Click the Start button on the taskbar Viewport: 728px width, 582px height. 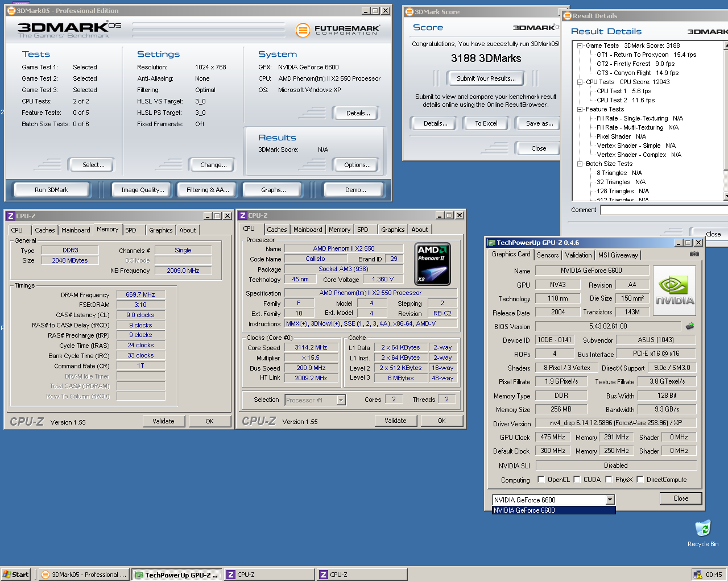tap(15, 575)
